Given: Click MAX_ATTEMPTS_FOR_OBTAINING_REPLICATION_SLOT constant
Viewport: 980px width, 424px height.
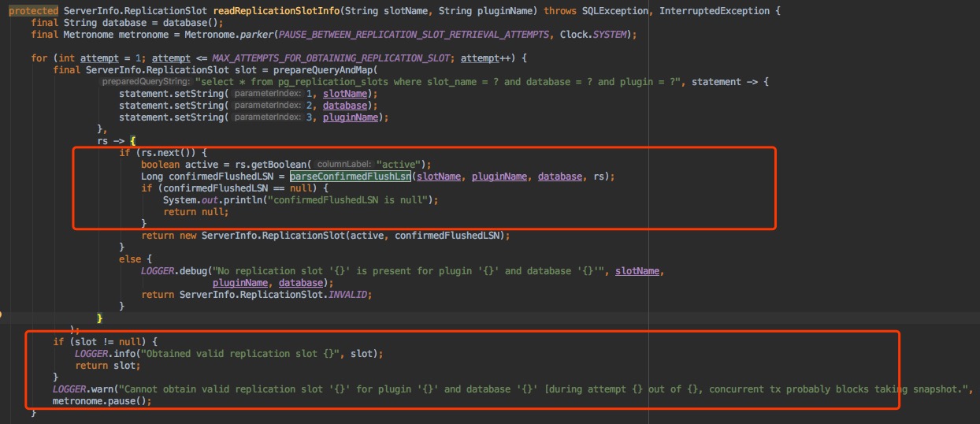Looking at the screenshot, I should point(332,58).
